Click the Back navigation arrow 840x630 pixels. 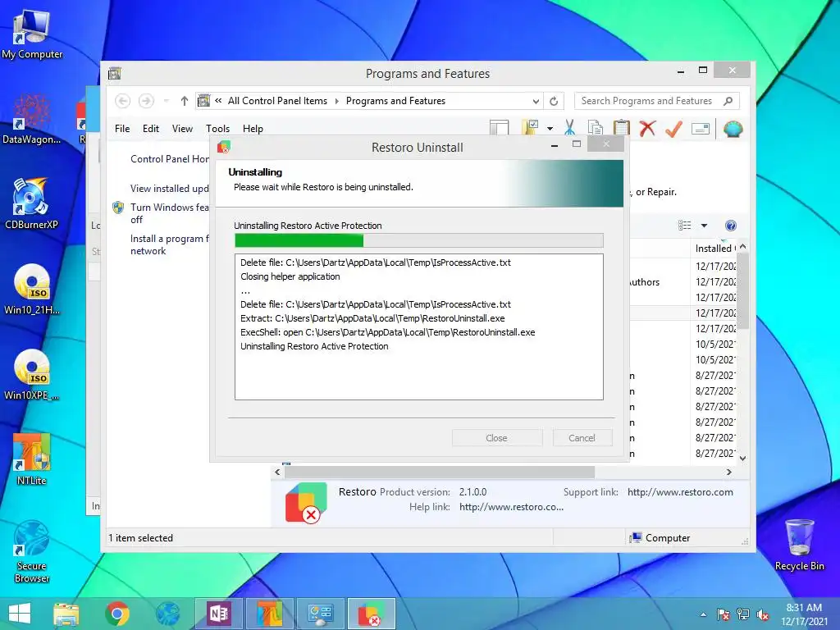[x=123, y=101]
